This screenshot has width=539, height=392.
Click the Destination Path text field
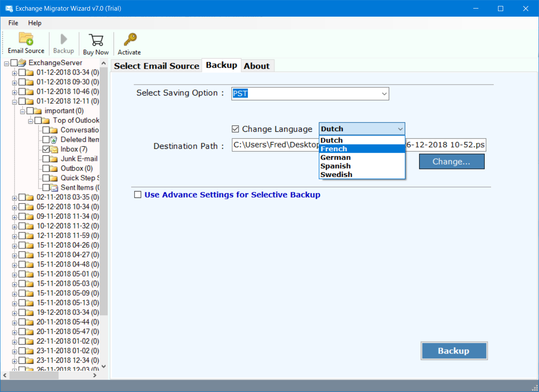click(x=359, y=145)
